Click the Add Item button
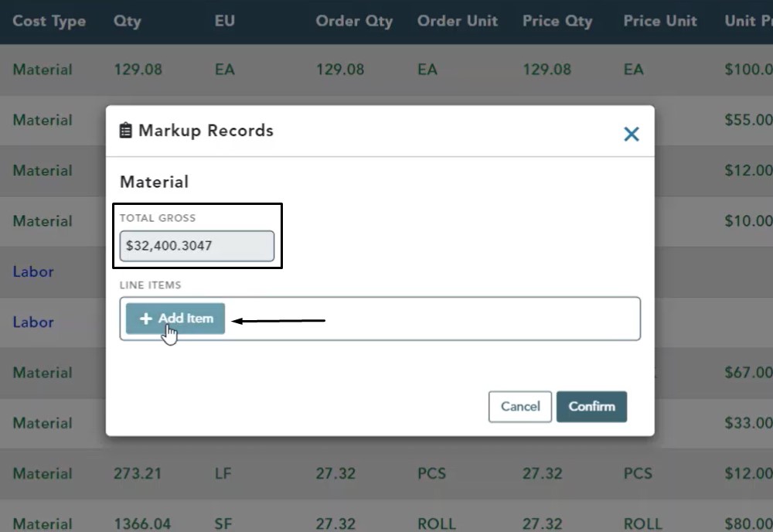This screenshot has height=532, width=773. tap(175, 319)
